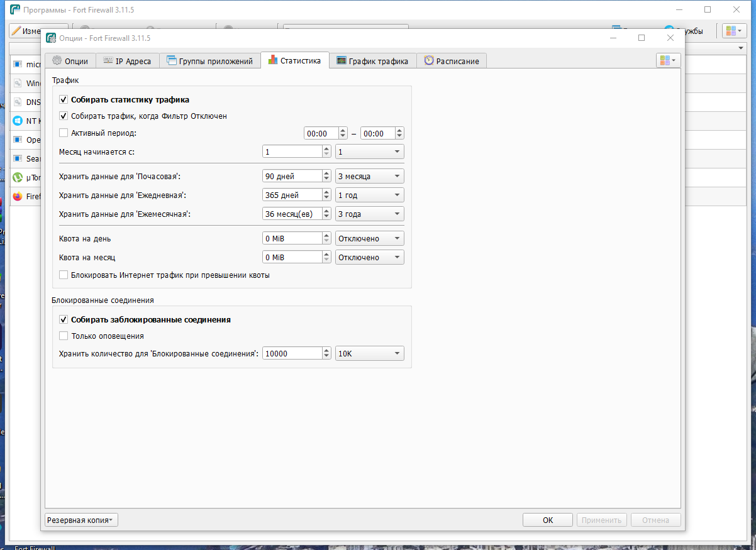Viewport: 756px width, 550px height.
Task: Click the Win row icon in programs list
Action: (x=18, y=83)
